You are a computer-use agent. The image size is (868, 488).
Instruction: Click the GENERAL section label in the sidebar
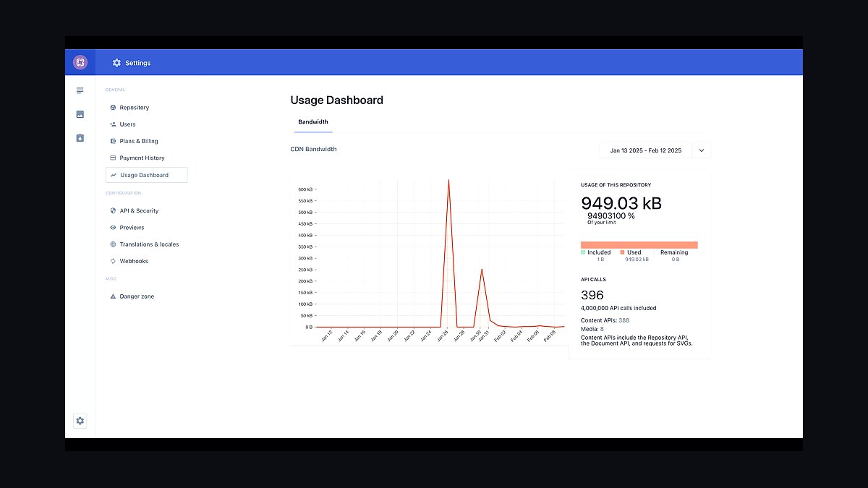point(115,90)
